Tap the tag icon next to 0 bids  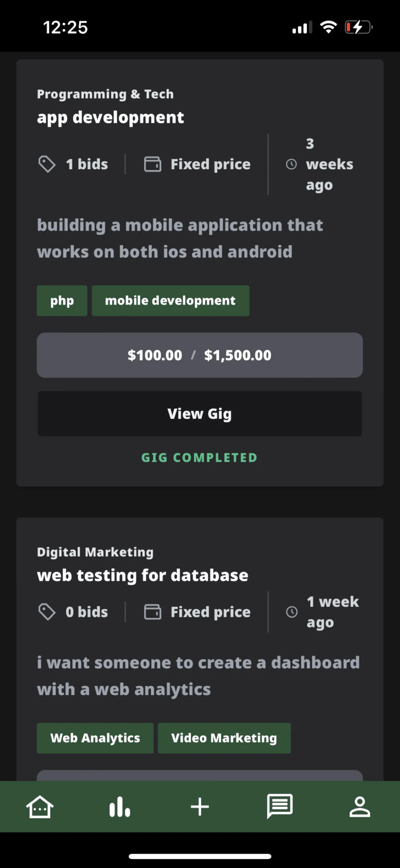pos(47,612)
